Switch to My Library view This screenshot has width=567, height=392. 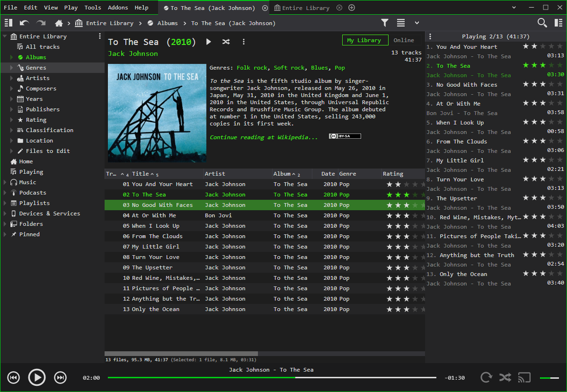(365, 40)
